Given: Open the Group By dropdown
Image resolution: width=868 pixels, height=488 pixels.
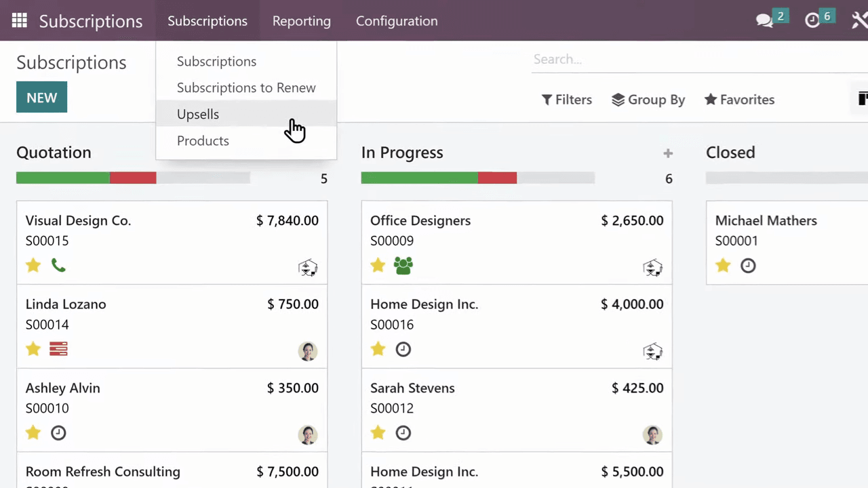Looking at the screenshot, I should click(648, 99).
